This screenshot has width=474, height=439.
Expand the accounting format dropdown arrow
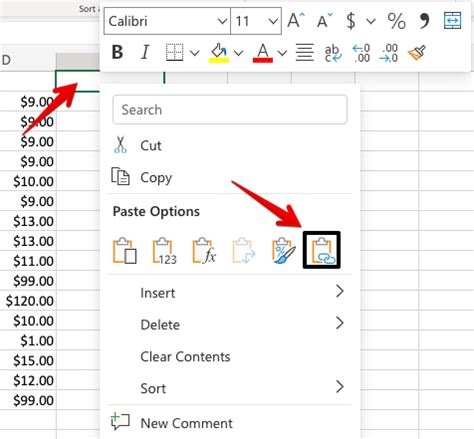click(371, 21)
